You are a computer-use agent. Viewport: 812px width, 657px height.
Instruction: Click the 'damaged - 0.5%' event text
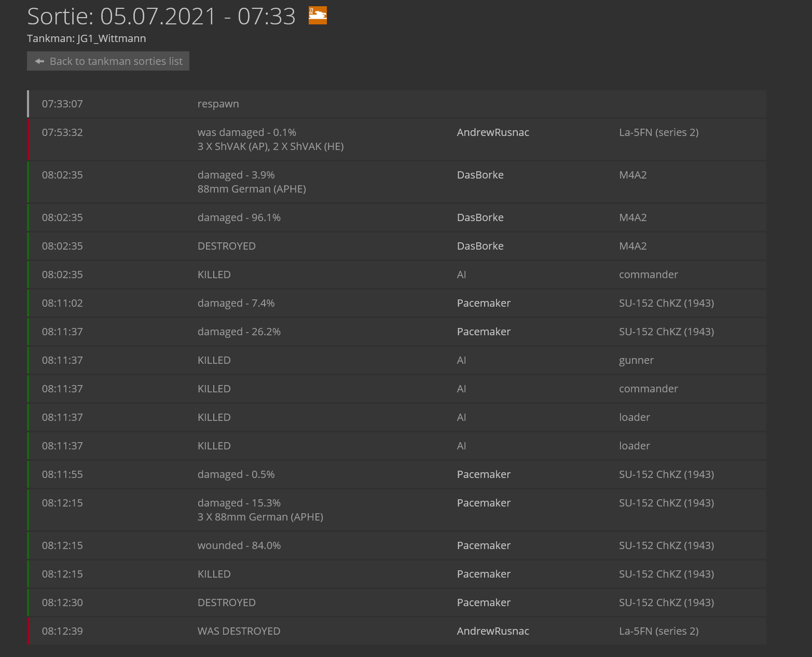(x=236, y=474)
